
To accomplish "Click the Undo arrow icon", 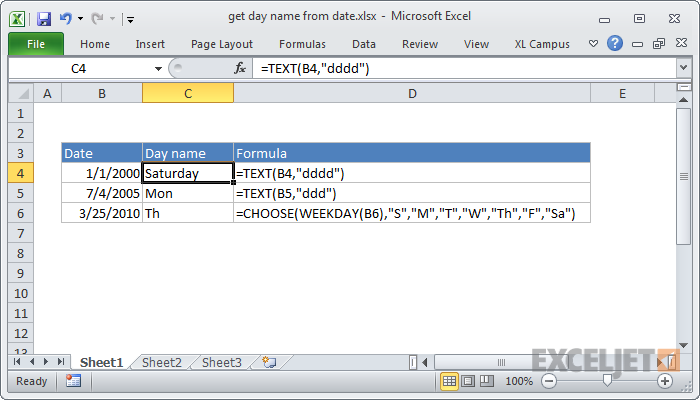I will coord(65,18).
